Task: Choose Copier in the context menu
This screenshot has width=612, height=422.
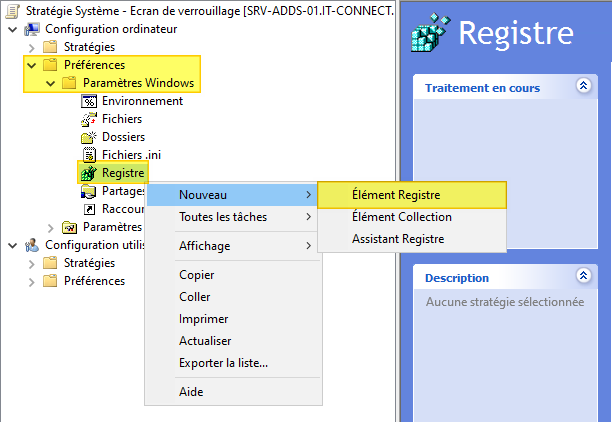Action: [233, 275]
